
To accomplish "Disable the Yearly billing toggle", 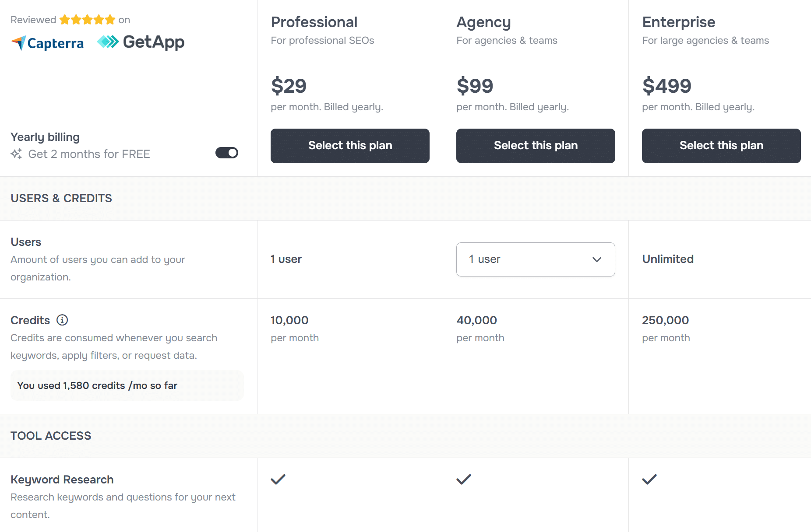I will click(x=226, y=153).
